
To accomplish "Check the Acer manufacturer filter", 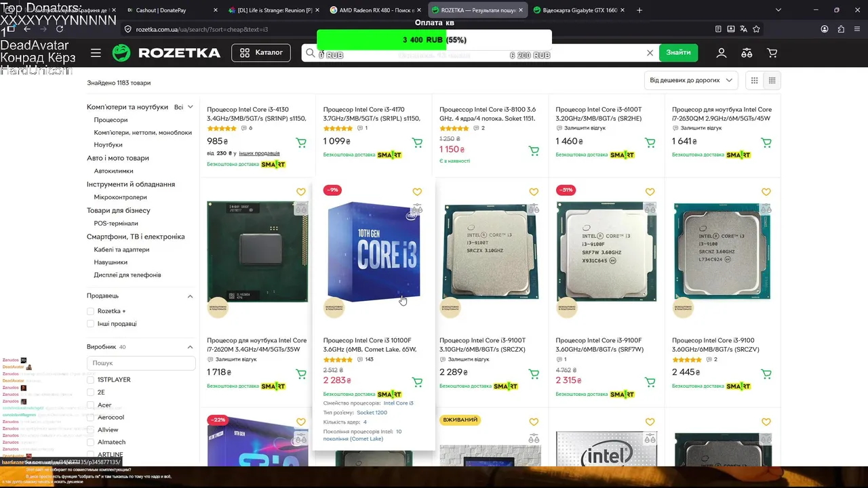I will [x=90, y=405].
